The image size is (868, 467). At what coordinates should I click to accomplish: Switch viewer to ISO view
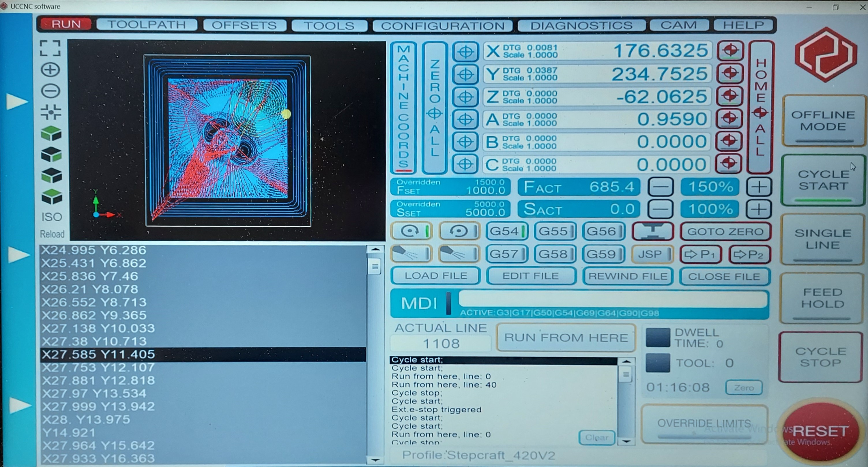[x=52, y=217]
